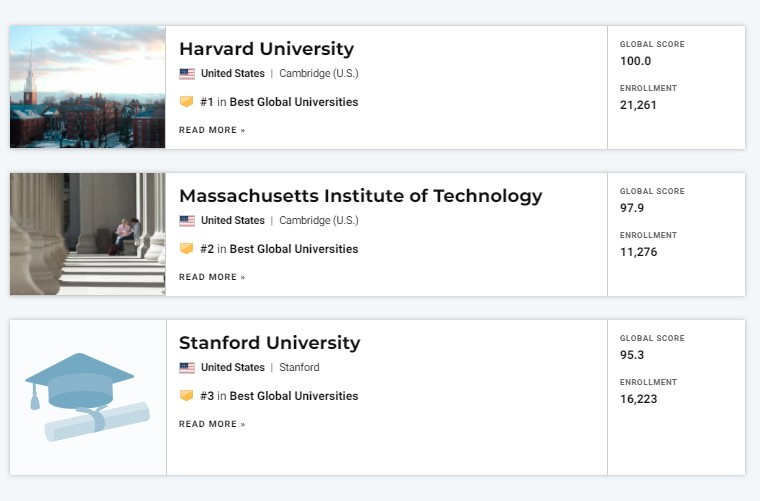The width and height of the screenshot is (760, 501).
Task: Click '#1 in Best Global Universities' ranking link
Action: (279, 102)
